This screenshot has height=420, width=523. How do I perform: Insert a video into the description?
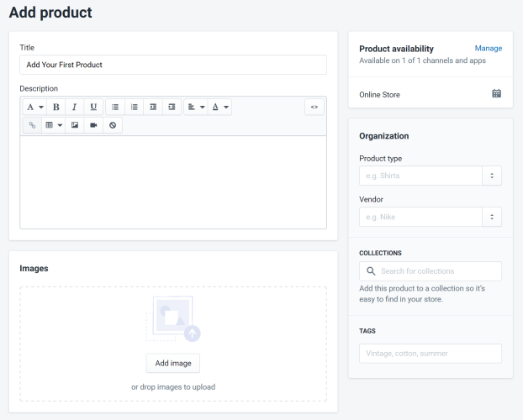click(x=93, y=125)
